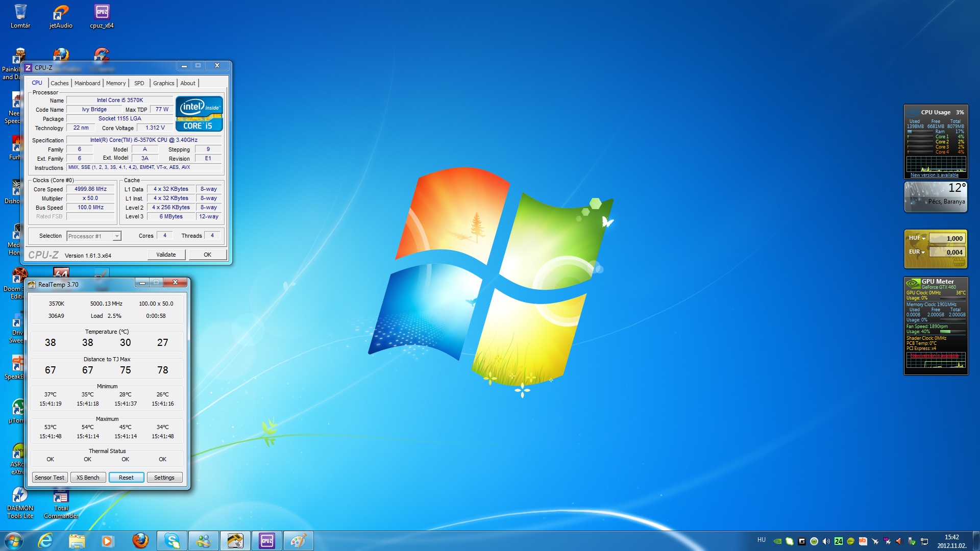Viewport: 980px width, 551px height.
Task: Click the XS Bench button in RealTemp
Action: (x=88, y=478)
